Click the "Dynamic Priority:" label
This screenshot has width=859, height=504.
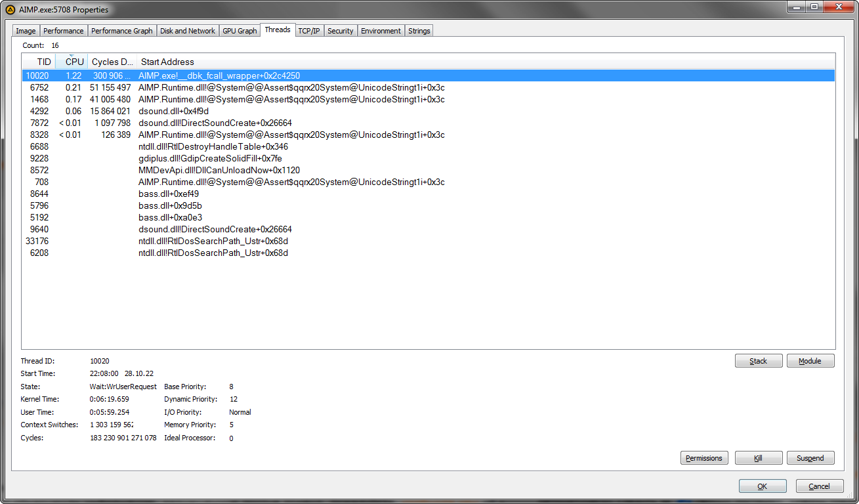click(x=190, y=399)
